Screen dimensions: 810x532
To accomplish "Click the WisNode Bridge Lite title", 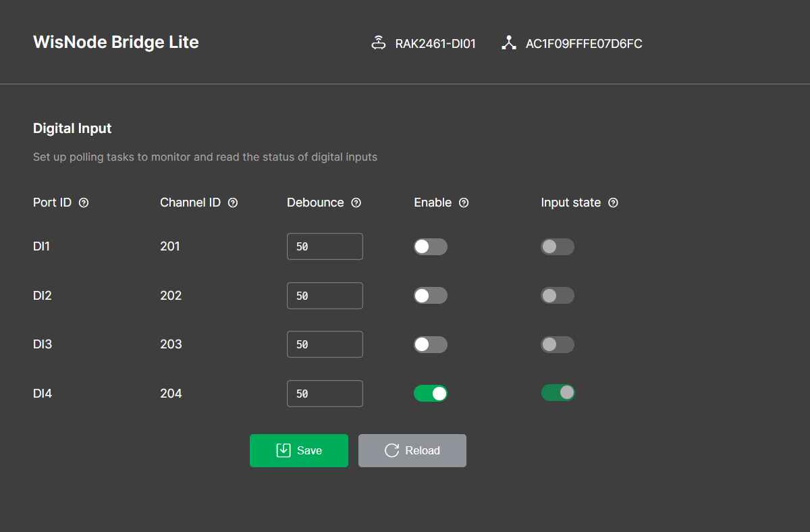I will [116, 42].
